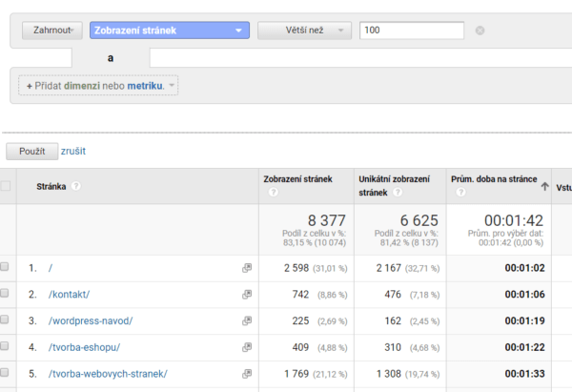
Task: Remove filter with the clear X icon
Action: (480, 31)
